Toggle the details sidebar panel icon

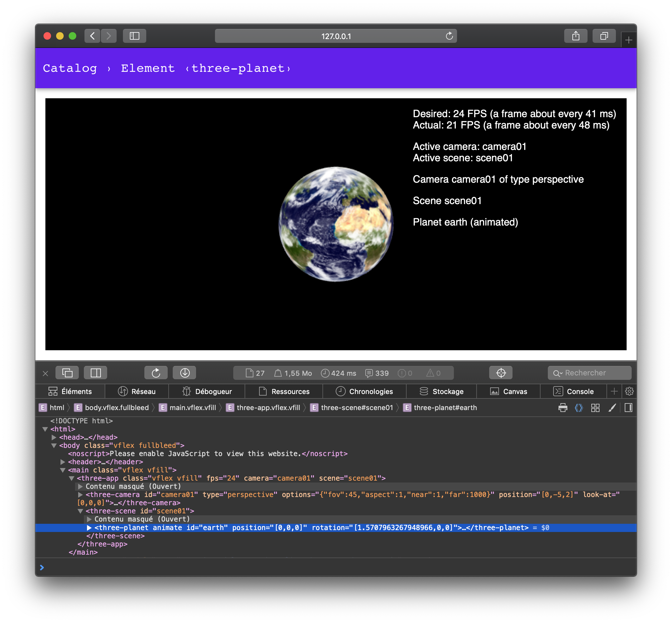[x=629, y=408]
